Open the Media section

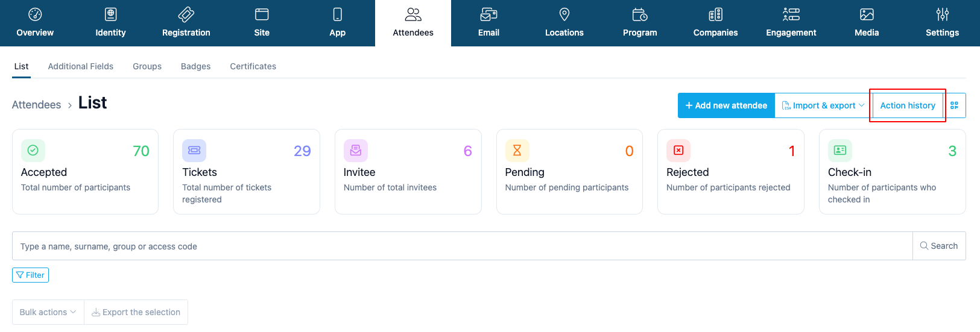click(867, 23)
